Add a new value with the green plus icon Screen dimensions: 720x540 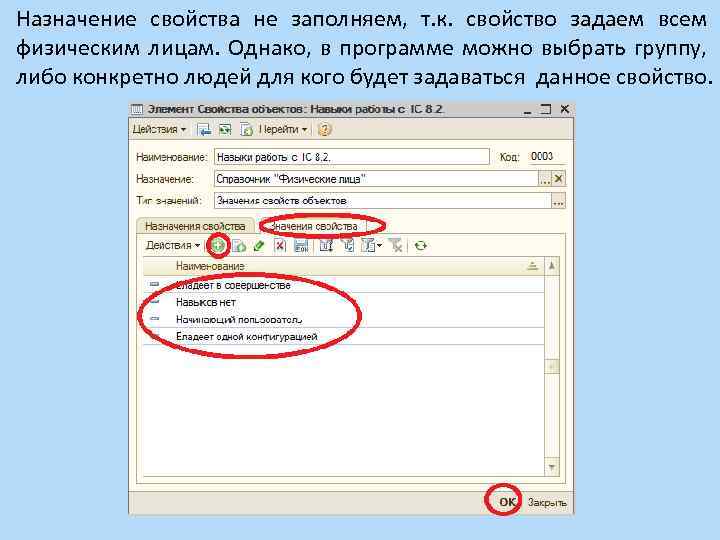pos(218,246)
